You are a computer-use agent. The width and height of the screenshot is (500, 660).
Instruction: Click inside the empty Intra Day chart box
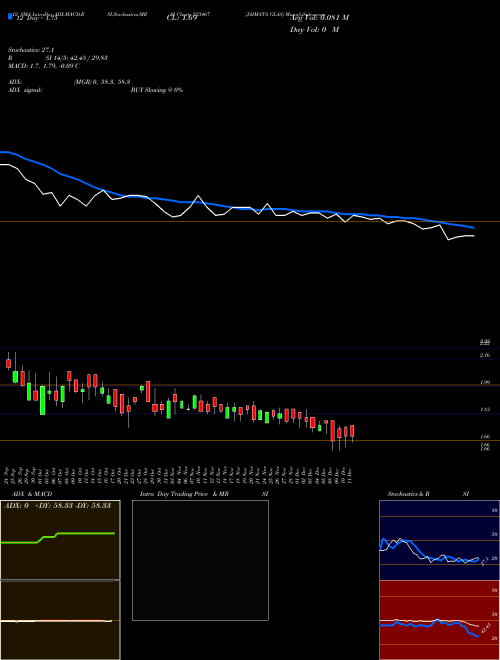point(200,560)
